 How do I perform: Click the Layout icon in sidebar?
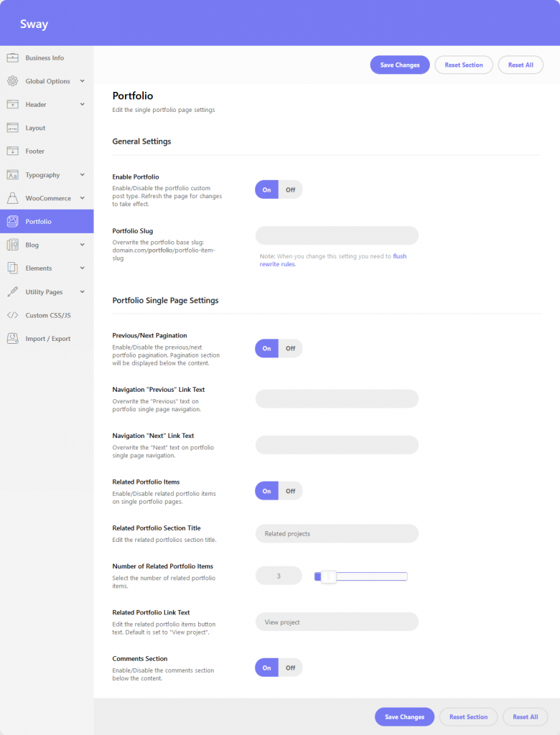click(12, 128)
